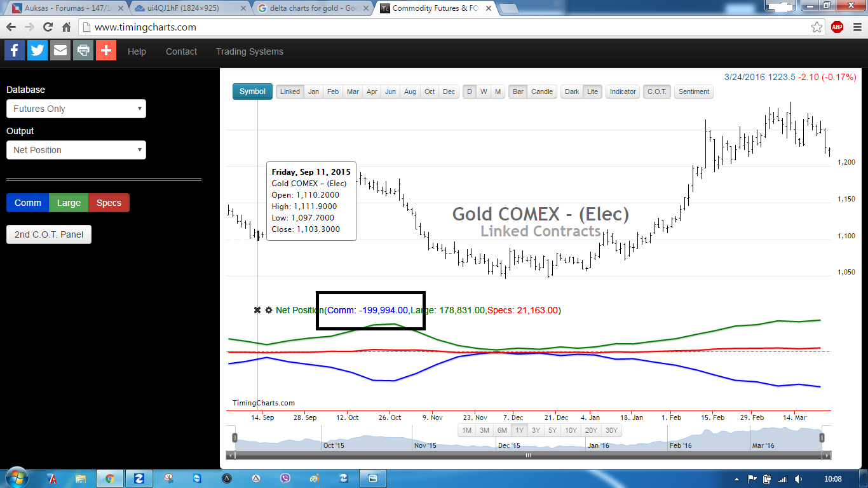
Task: Remove Net Position indicator with X icon
Action: [257, 310]
